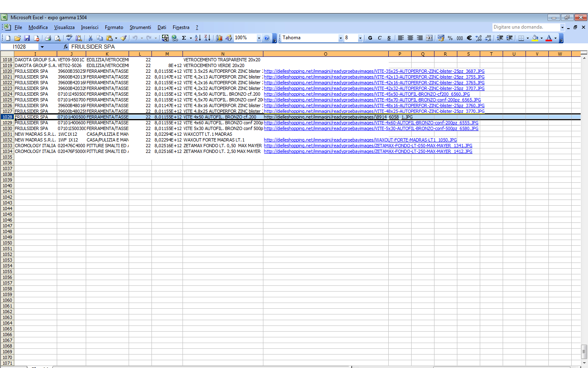588x368 pixels.
Task: Run the ABC spelling check
Action: [x=69, y=38]
